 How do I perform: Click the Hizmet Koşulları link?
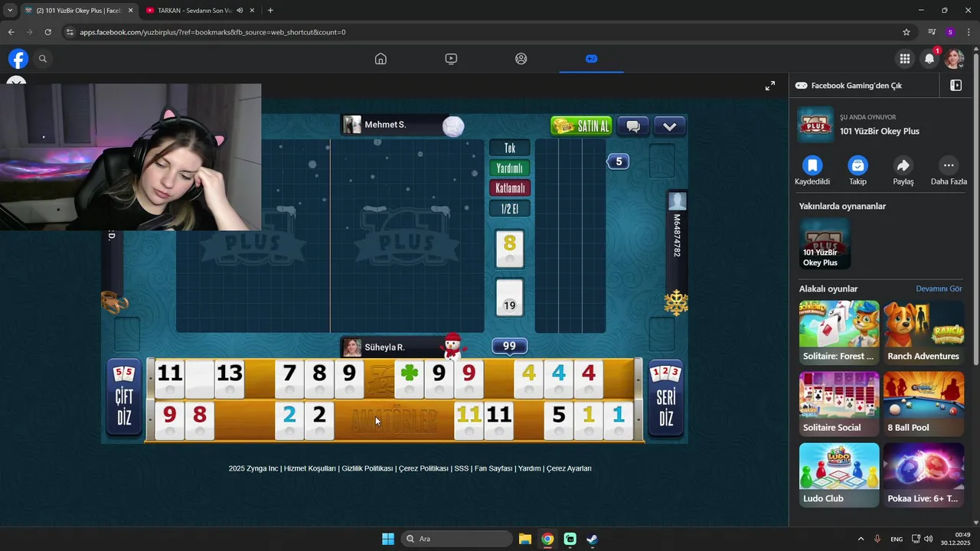click(310, 468)
